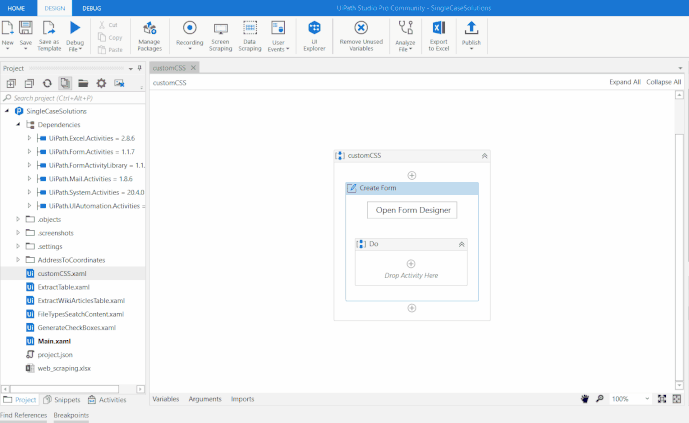Launch Screen Scraping
This screenshot has width=689, height=423.
coord(220,35)
